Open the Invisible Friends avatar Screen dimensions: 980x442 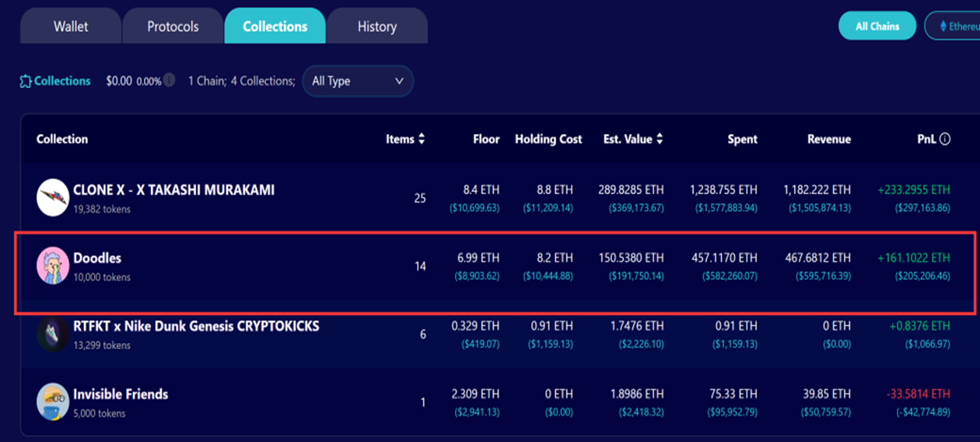(53, 402)
